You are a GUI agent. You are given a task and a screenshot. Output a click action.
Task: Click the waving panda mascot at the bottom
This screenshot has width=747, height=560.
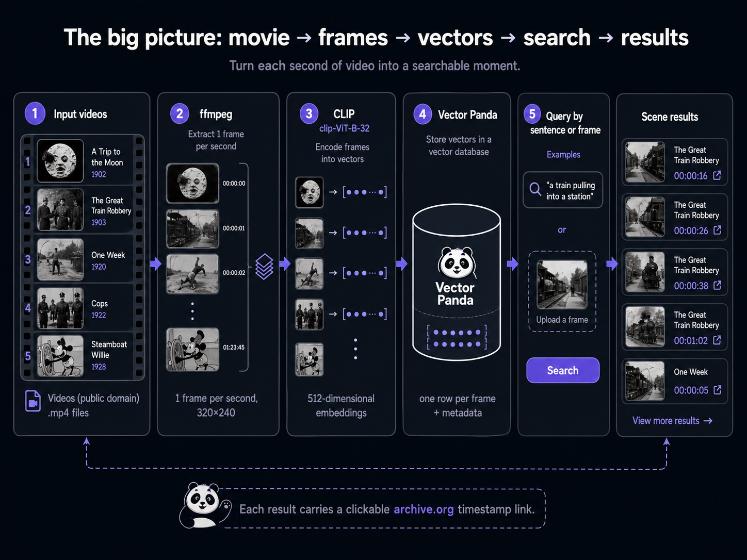click(x=205, y=505)
